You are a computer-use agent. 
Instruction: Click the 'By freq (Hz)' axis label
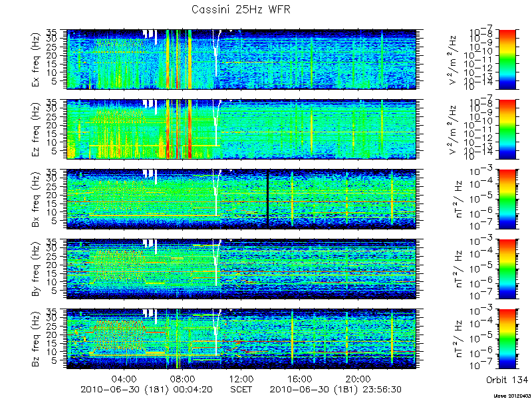37,269
